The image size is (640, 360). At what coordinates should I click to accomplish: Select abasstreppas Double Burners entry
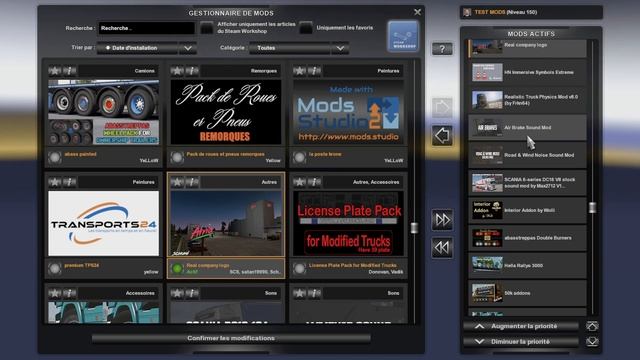coord(527,238)
